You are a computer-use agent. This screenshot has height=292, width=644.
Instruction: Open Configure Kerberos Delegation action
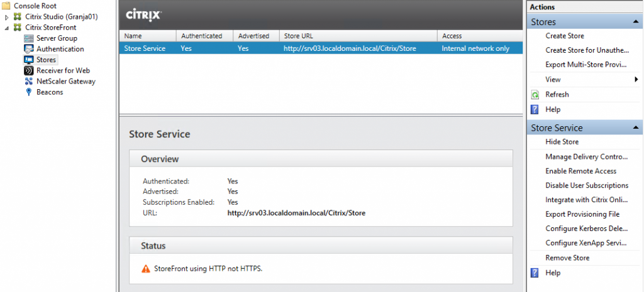pyautogui.click(x=587, y=229)
